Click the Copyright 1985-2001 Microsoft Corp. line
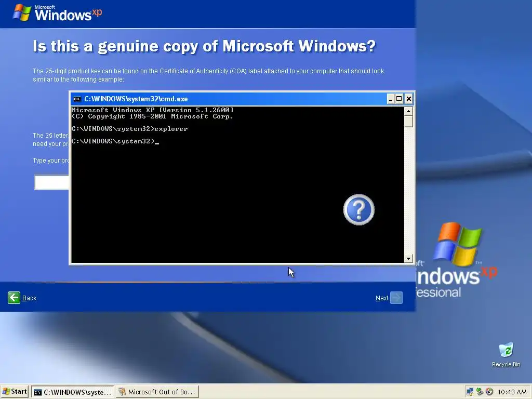 pos(152,116)
